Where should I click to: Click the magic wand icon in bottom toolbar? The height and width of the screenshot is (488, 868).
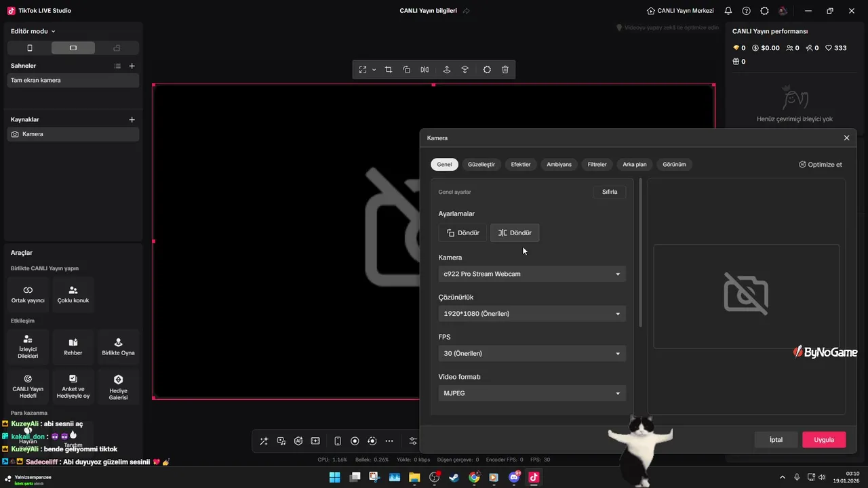click(x=264, y=441)
